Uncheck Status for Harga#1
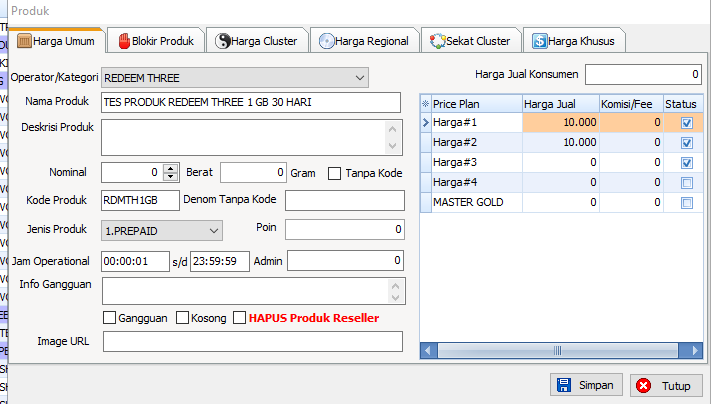Image resolution: width=715 pixels, height=404 pixels. 687,123
